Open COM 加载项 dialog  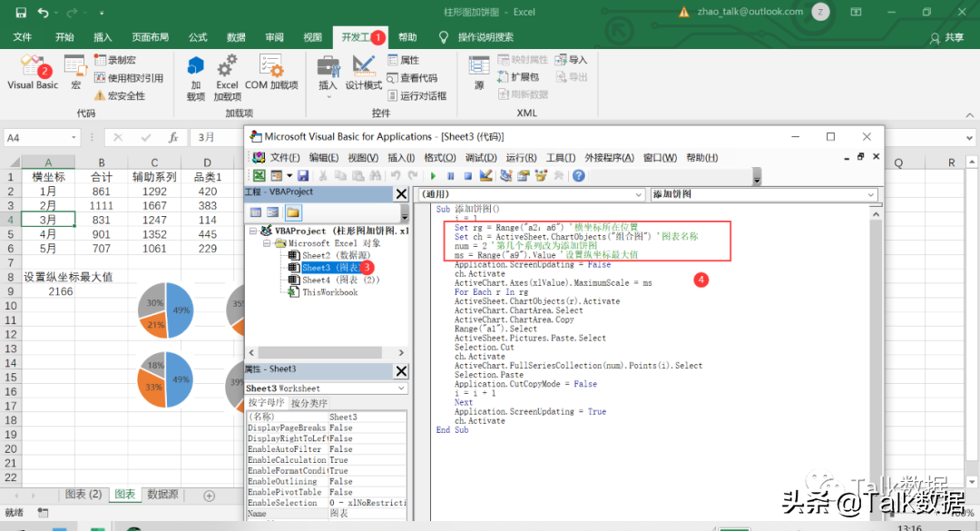pyautogui.click(x=271, y=73)
